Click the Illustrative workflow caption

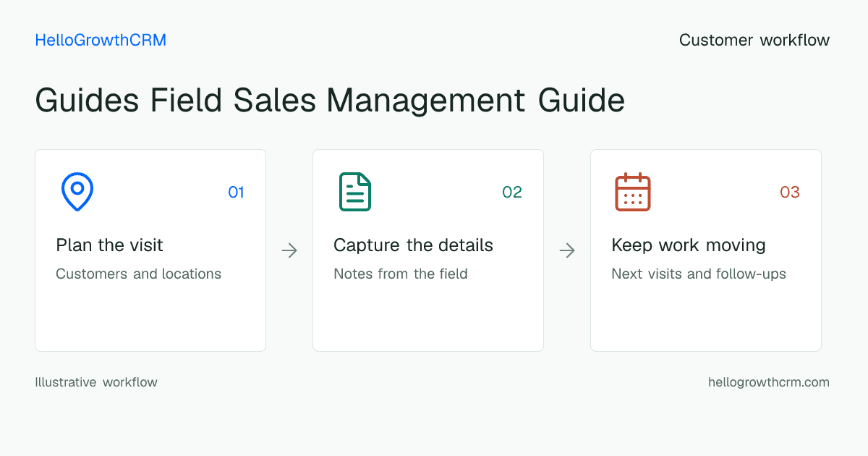[x=96, y=382]
